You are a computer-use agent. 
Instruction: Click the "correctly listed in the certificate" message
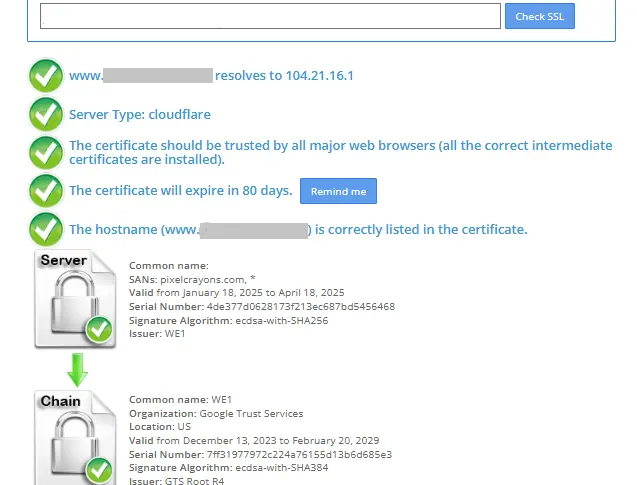420,230
